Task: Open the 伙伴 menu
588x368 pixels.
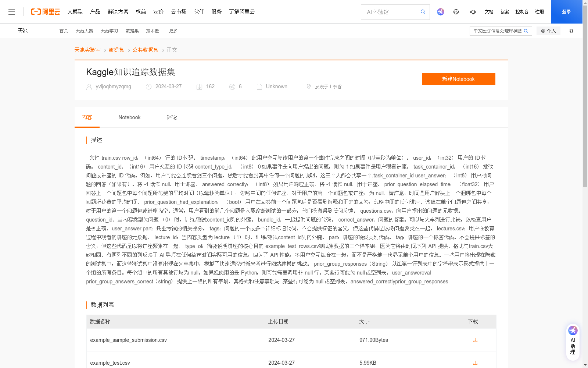Action: pyautogui.click(x=199, y=12)
